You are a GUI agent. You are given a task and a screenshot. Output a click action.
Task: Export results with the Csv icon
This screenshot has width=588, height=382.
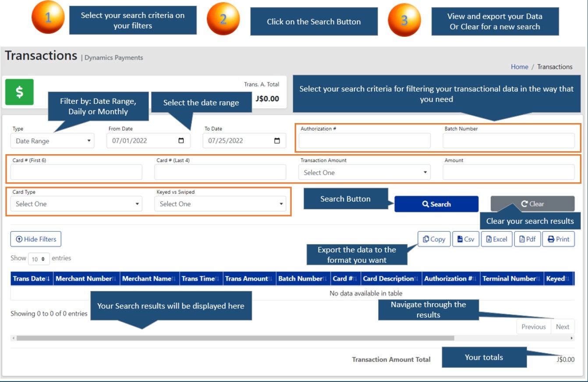pyautogui.click(x=466, y=239)
